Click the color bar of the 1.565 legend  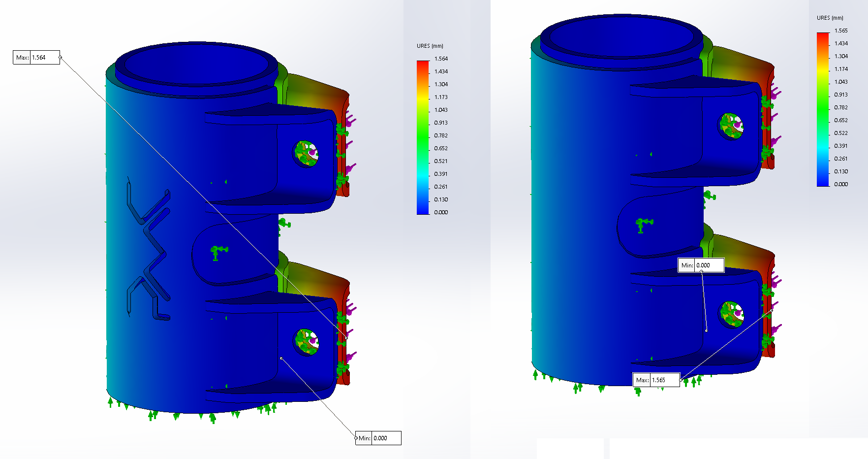[x=823, y=109]
